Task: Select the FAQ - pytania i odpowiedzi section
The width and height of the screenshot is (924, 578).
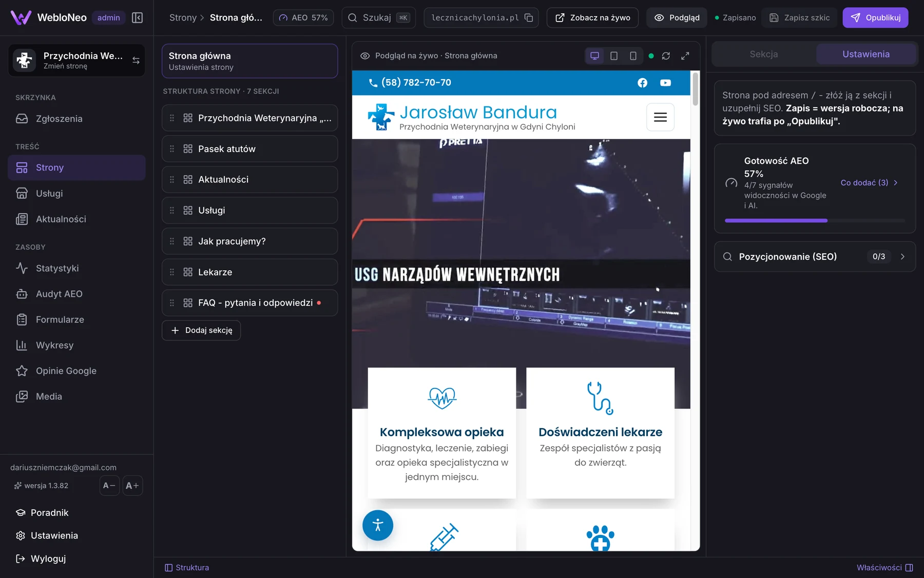Action: click(249, 303)
